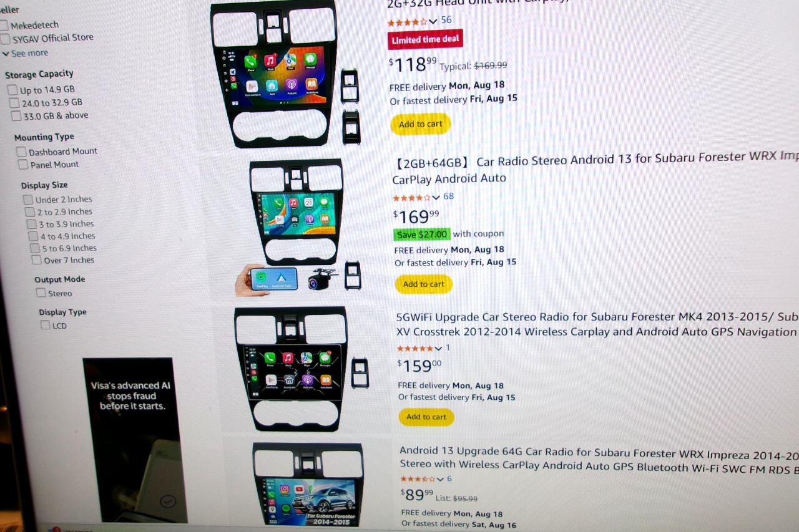This screenshot has height=532, width=799.
Task: Expand the See more sellers list
Action: (x=26, y=54)
